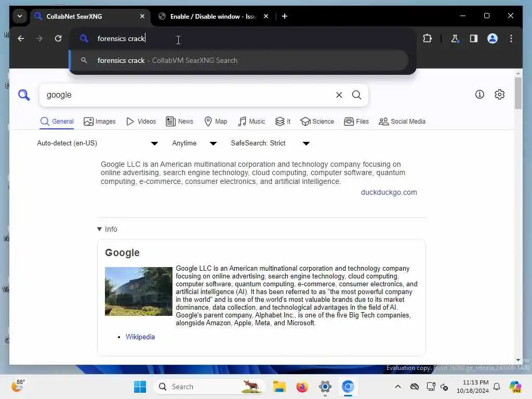Click the browser forward arrow
The image size is (532, 399).
(39, 38)
